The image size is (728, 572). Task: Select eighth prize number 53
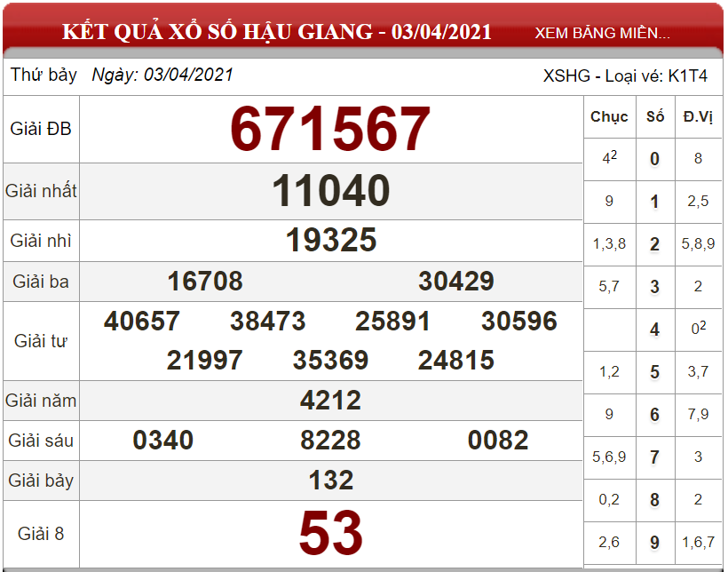coord(330,533)
